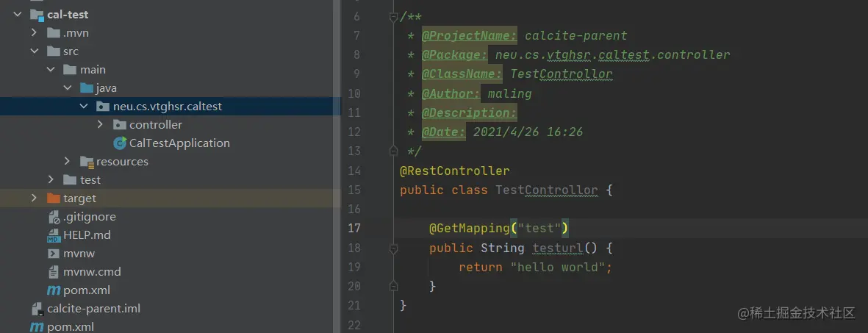Click the neu.cs.vtghsr.caltest package icon
Screen dimensions: 868x333
click(x=103, y=106)
